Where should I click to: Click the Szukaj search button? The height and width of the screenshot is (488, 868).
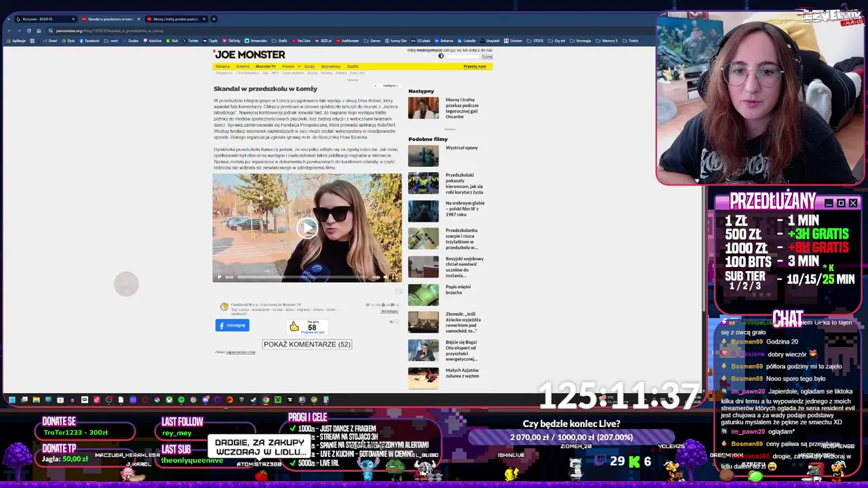coord(487,57)
